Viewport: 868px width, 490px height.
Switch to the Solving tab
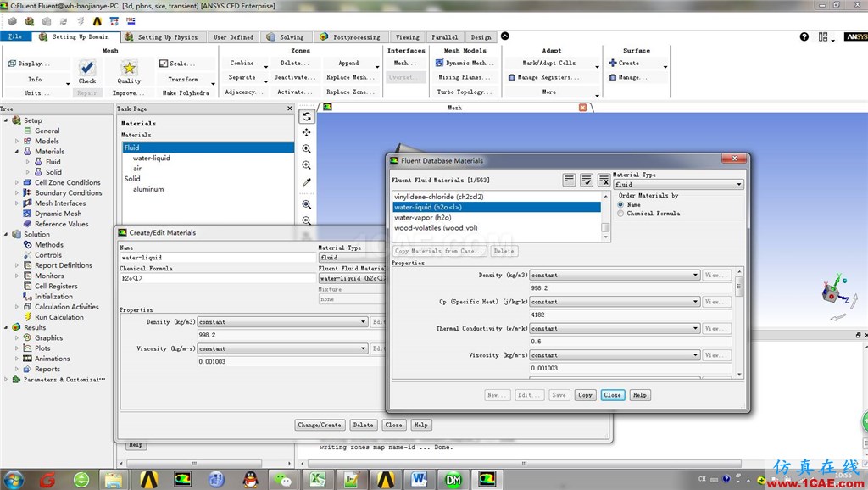pos(286,37)
